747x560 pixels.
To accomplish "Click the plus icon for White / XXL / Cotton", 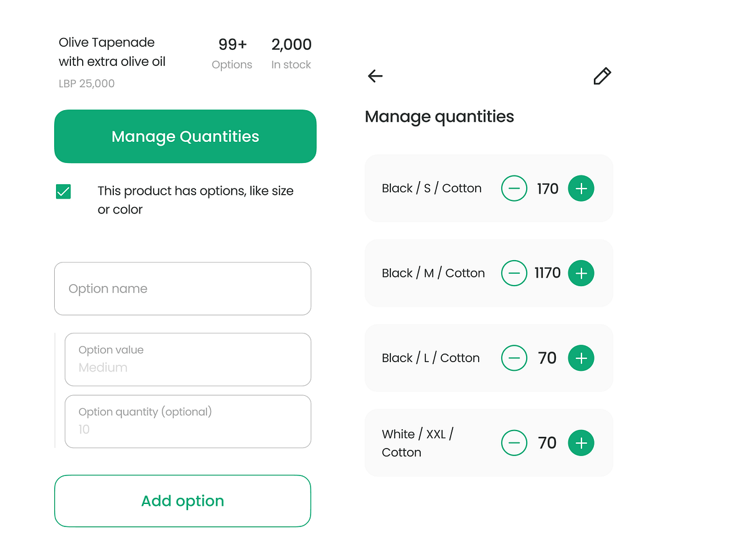I will pyautogui.click(x=581, y=442).
